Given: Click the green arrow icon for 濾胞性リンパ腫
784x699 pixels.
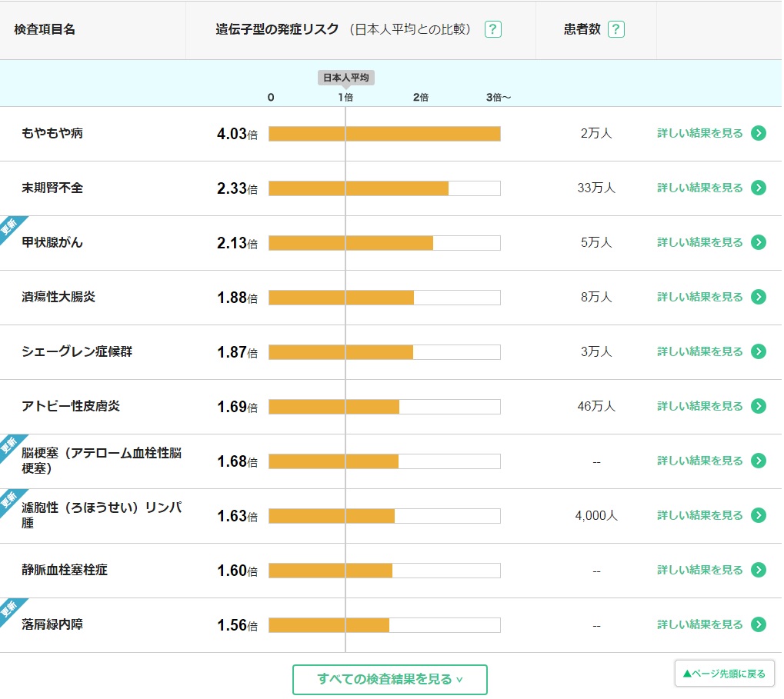Looking at the screenshot, I should coord(759,516).
